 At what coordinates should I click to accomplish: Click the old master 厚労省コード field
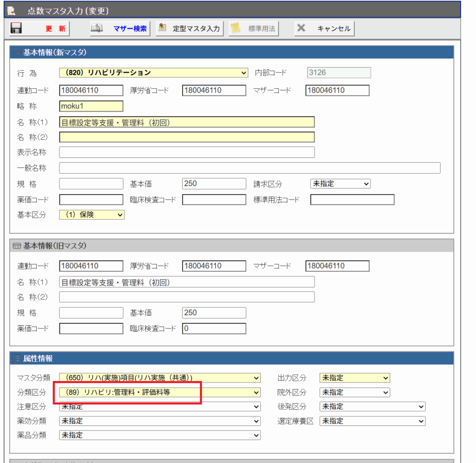(214, 266)
